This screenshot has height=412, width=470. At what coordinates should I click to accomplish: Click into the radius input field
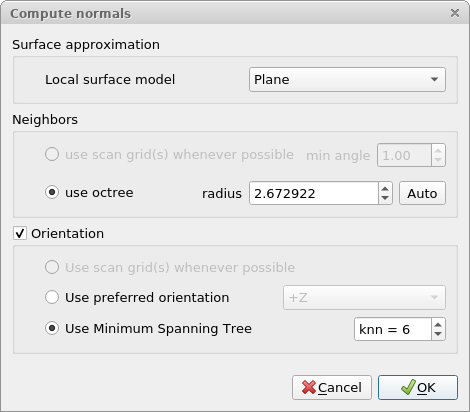[x=314, y=193]
